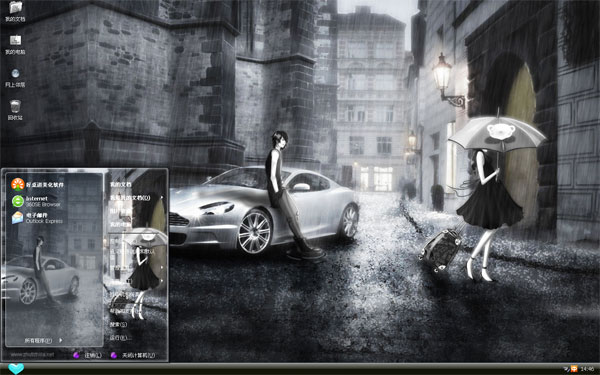
Task: Click the 电子邮件 Outlook Express entry text
Action: coord(44,218)
